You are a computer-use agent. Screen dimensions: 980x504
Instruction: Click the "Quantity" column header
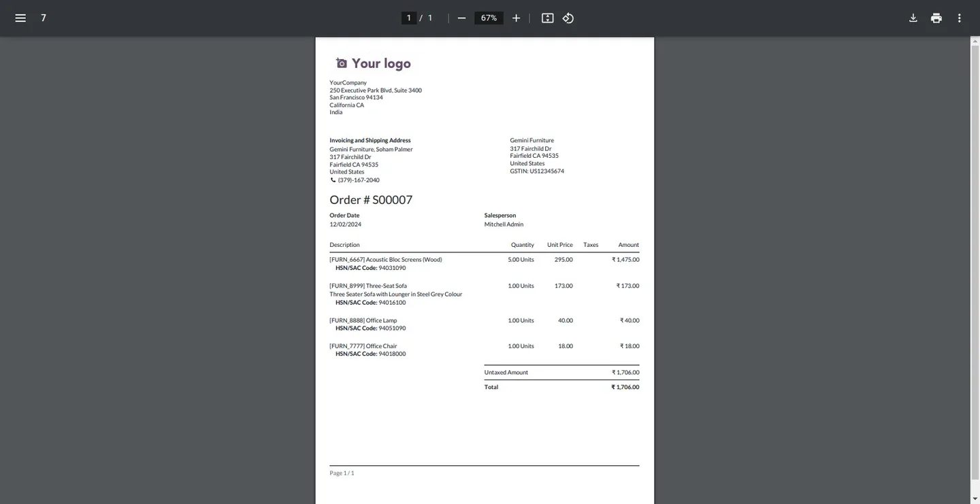coord(523,245)
